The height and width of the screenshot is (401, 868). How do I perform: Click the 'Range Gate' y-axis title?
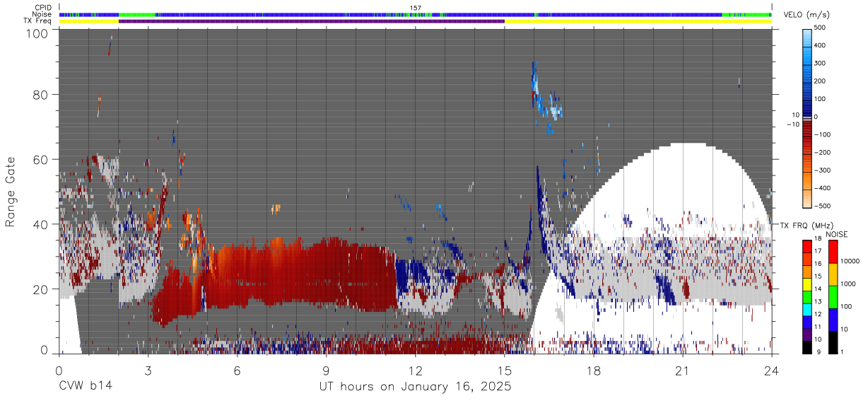[11, 192]
